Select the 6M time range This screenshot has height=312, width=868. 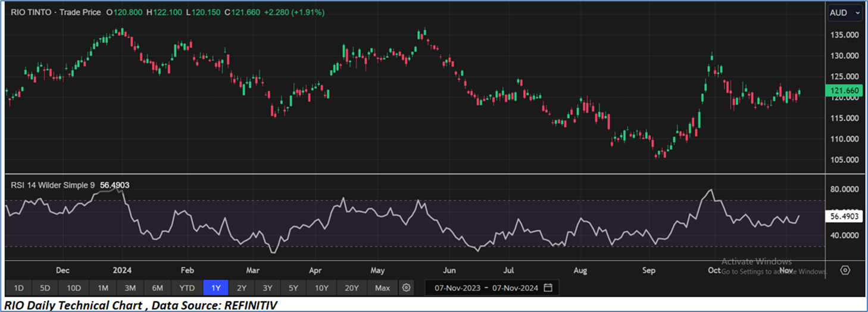point(157,288)
